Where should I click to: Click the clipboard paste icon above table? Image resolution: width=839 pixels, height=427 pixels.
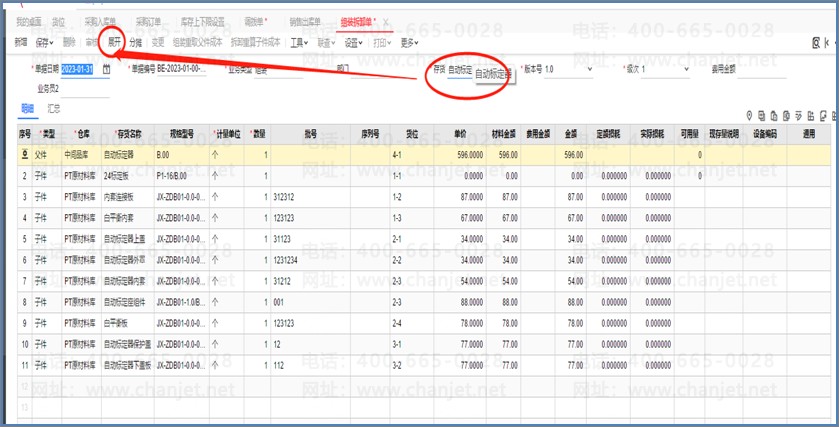(x=774, y=116)
